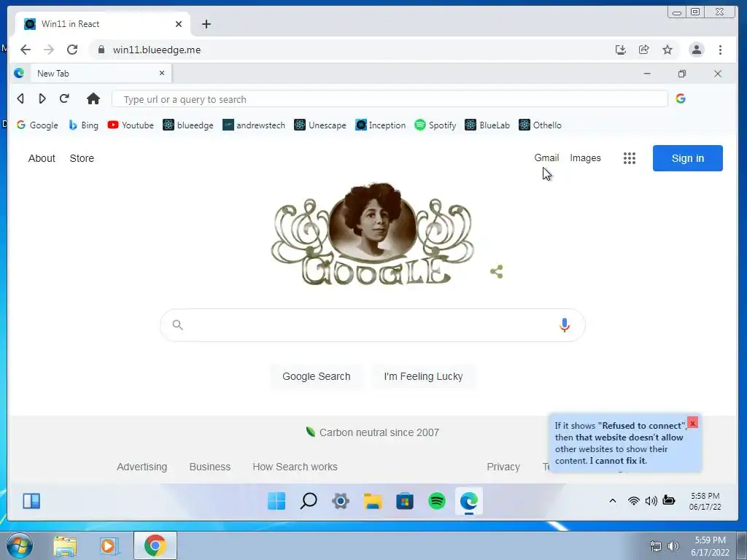Open Win11 taskbar search
The width and height of the screenshot is (747, 560).
click(309, 501)
